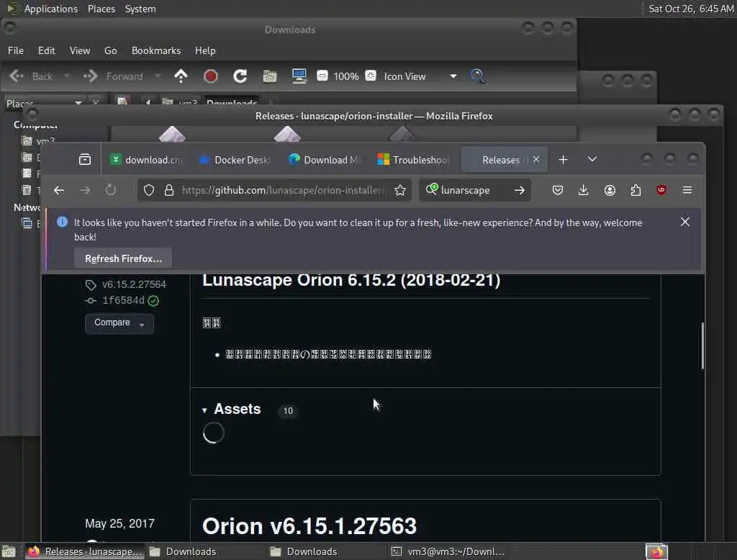Submit search with the arrow button
This screenshot has height=560, width=737.
(x=520, y=191)
